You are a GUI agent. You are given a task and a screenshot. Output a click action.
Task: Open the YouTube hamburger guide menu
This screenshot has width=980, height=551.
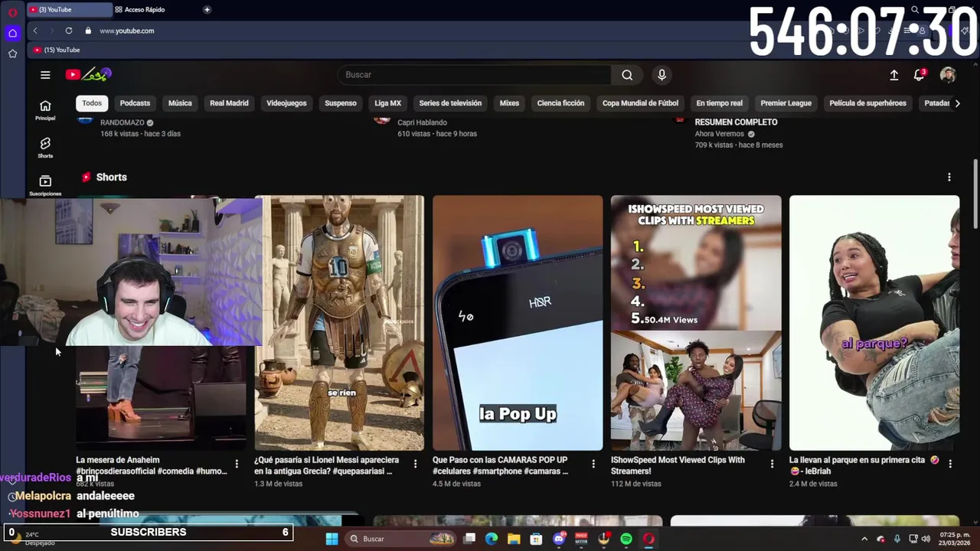[x=45, y=74]
